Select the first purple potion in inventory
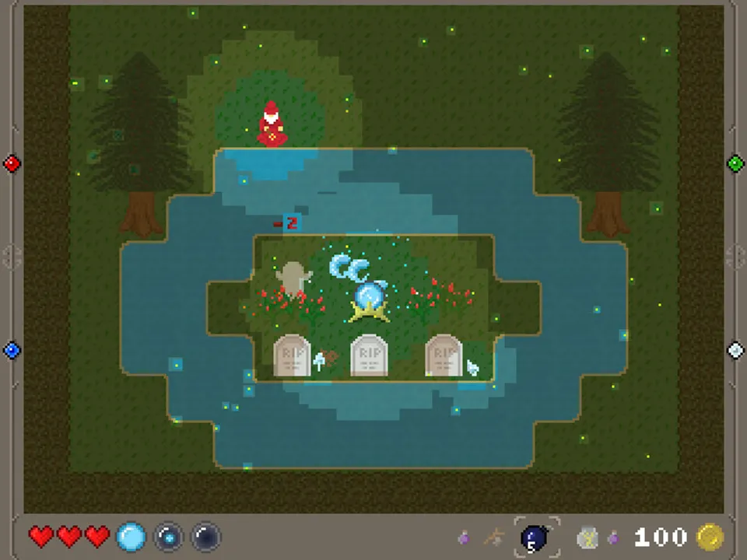 (x=464, y=537)
